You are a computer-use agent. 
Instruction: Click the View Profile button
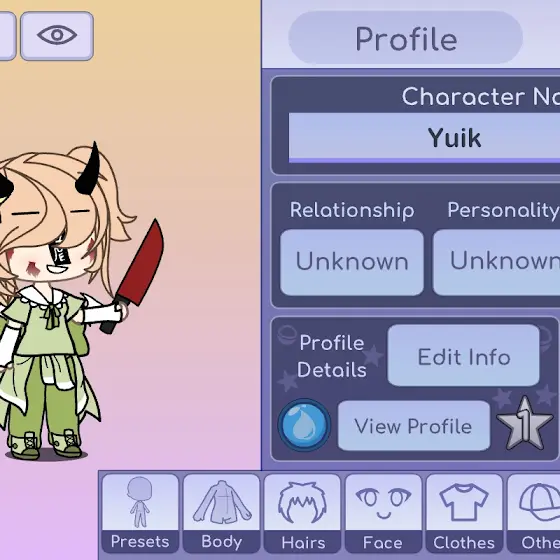414,426
